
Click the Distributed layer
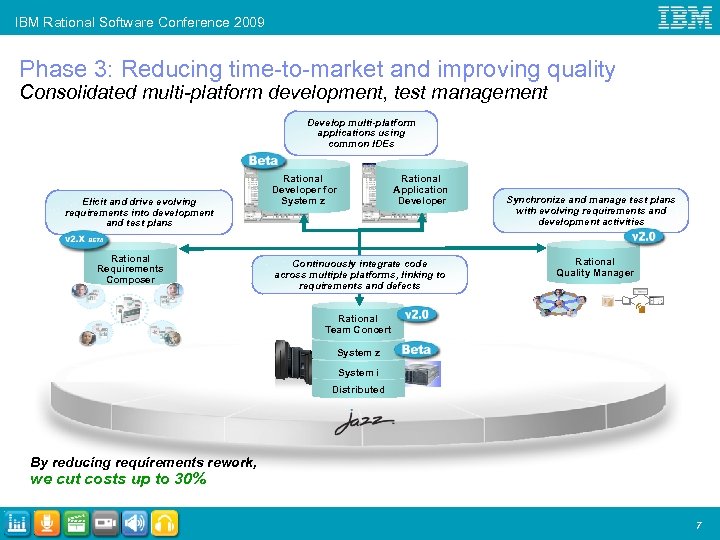pos(358,389)
